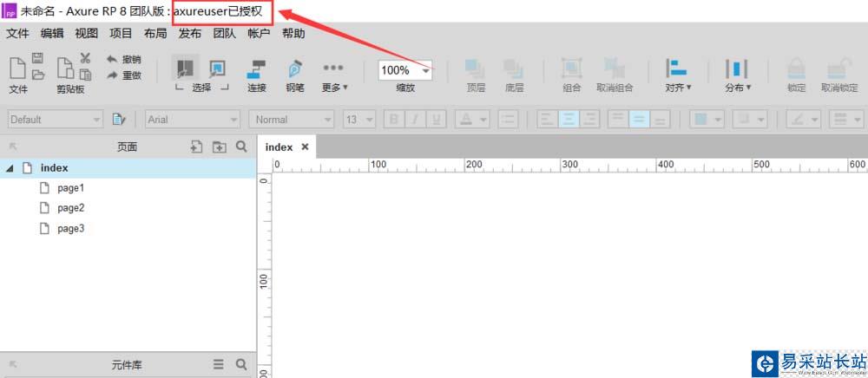868x378 pixels.
Task: Open the 更多 more tools menu
Action: 334,75
